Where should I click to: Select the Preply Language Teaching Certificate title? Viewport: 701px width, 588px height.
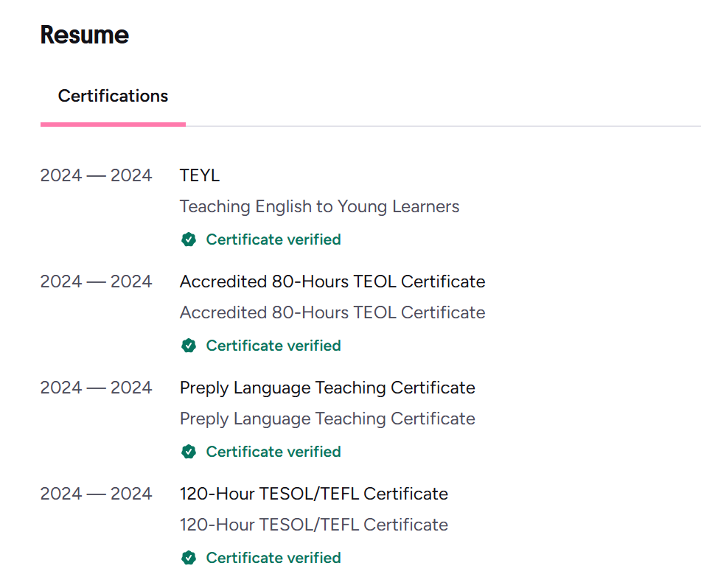click(x=327, y=388)
